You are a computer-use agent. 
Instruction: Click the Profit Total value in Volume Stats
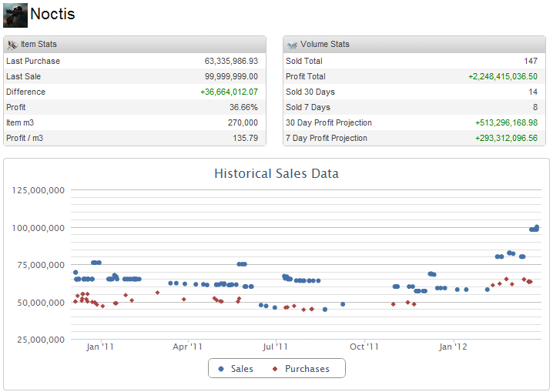(502, 76)
